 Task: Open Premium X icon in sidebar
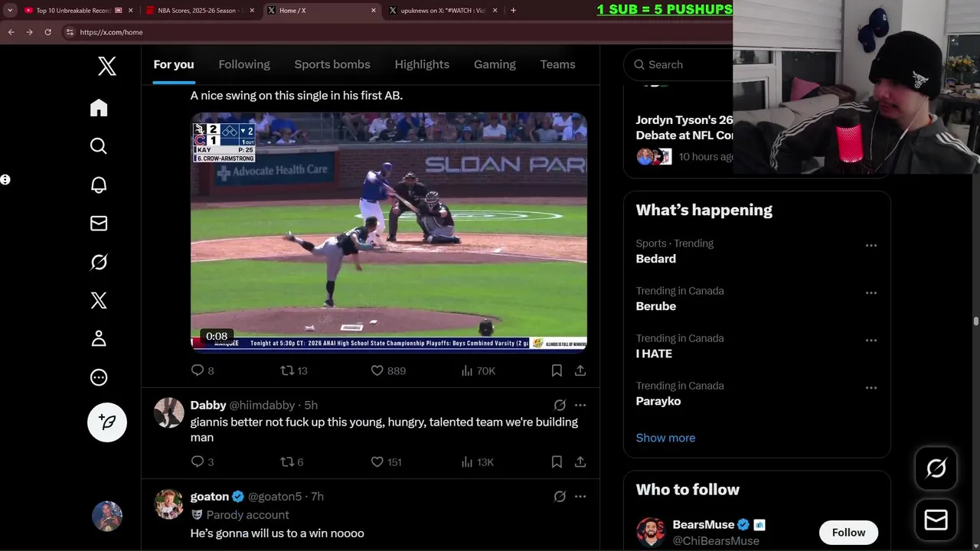(x=99, y=300)
